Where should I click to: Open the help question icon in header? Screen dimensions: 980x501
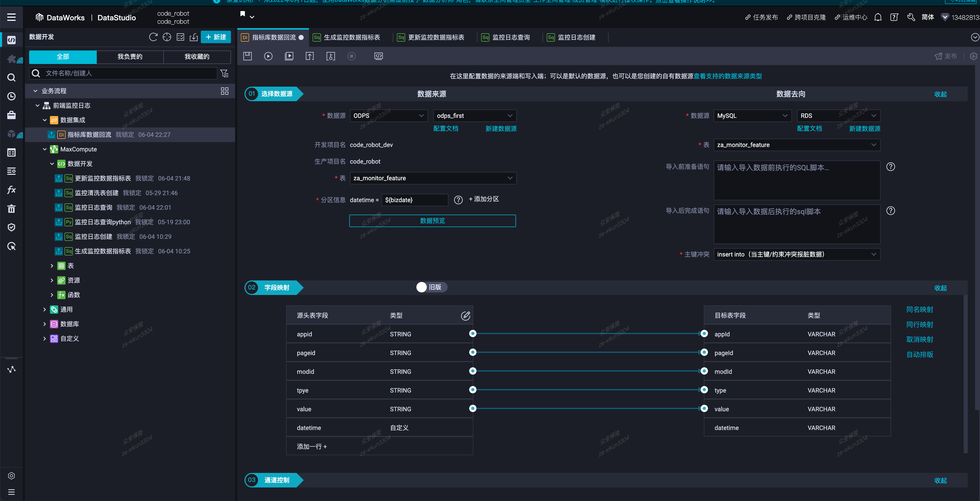[894, 17]
